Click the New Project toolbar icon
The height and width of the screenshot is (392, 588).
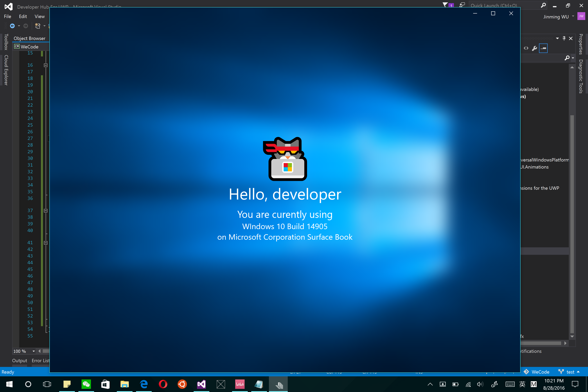click(38, 26)
